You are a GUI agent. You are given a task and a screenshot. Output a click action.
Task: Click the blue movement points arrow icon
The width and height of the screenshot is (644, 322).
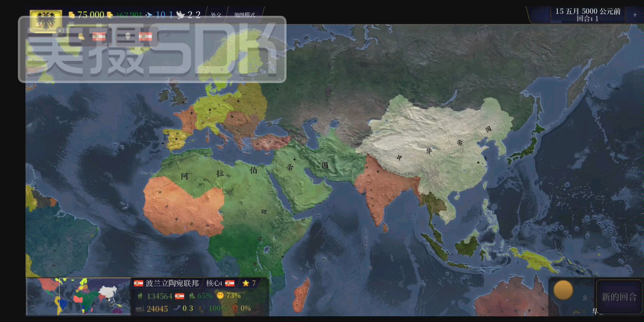[x=149, y=15]
